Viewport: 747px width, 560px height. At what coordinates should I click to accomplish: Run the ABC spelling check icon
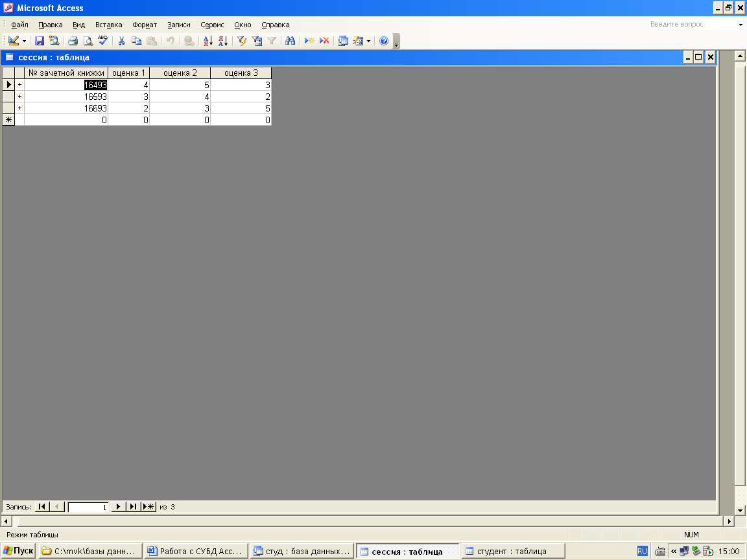click(103, 41)
